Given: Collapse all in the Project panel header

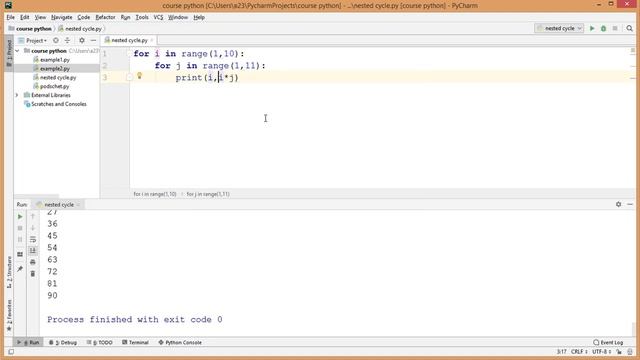Looking at the screenshot, I should (67, 40).
